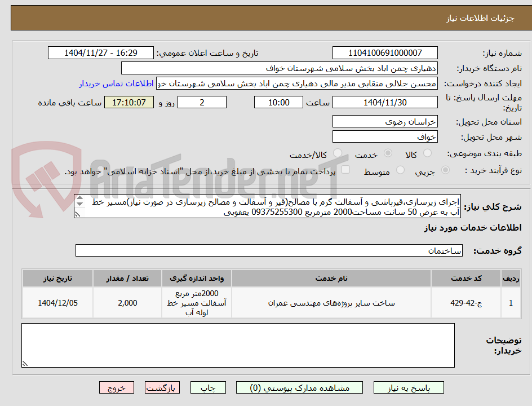The width and height of the screenshot is (532, 406).
Task: Select the خدمت radio button
Action: [388, 153]
